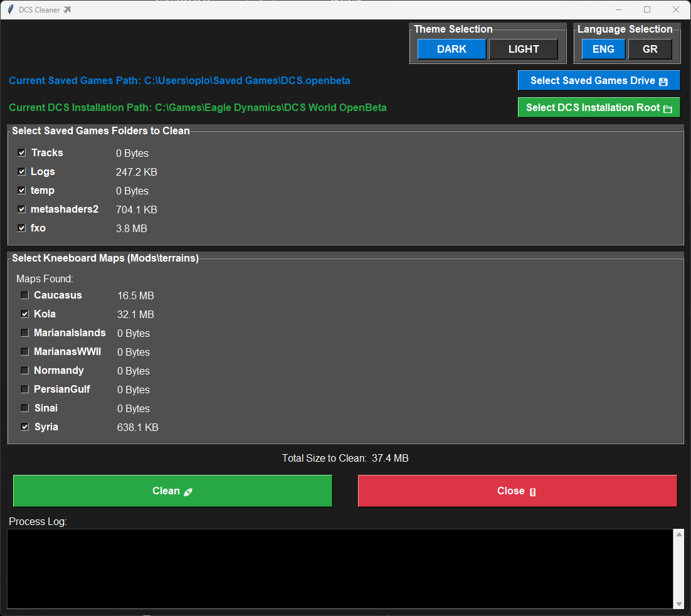Uncheck the fxo folder checkbox
Viewport: 691px width, 616px height.
point(22,228)
